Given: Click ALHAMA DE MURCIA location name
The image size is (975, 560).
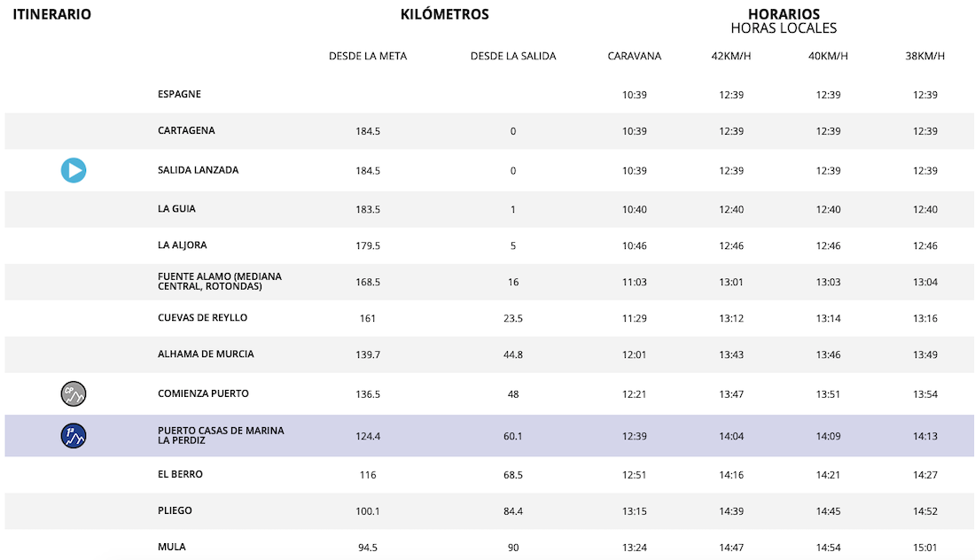Looking at the screenshot, I should (x=206, y=354).
